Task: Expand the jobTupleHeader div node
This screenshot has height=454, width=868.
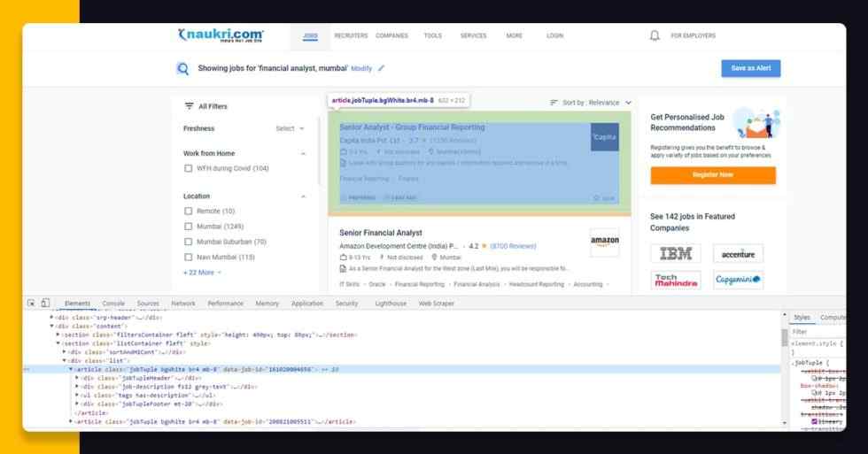Action: point(76,378)
